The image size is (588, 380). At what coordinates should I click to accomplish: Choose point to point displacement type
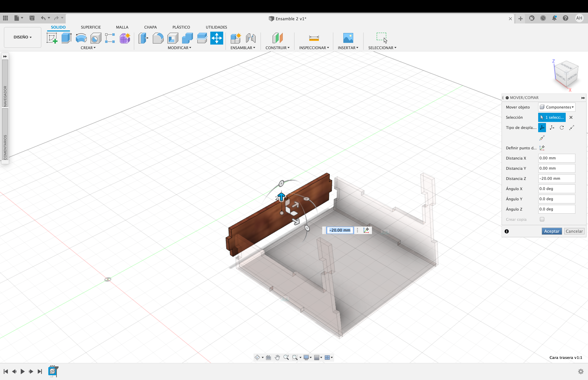(x=572, y=128)
